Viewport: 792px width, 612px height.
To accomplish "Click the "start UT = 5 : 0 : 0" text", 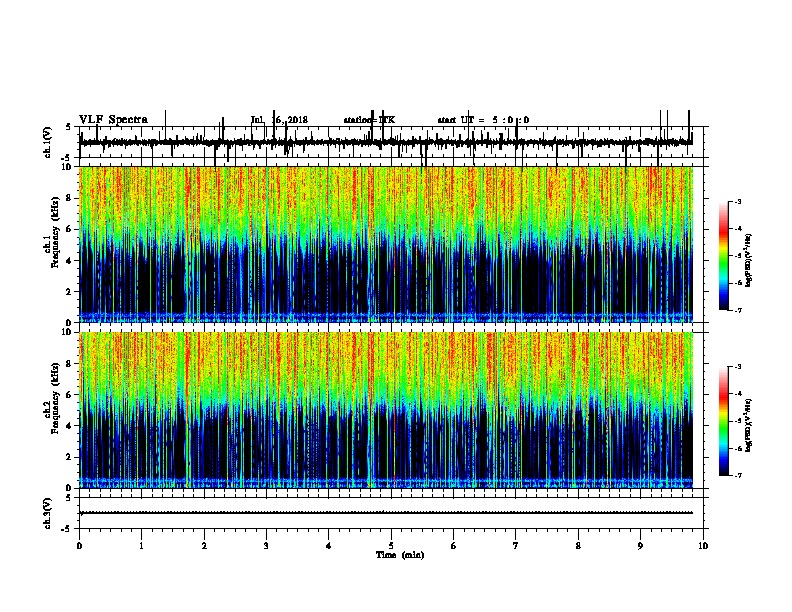I will [483, 120].
